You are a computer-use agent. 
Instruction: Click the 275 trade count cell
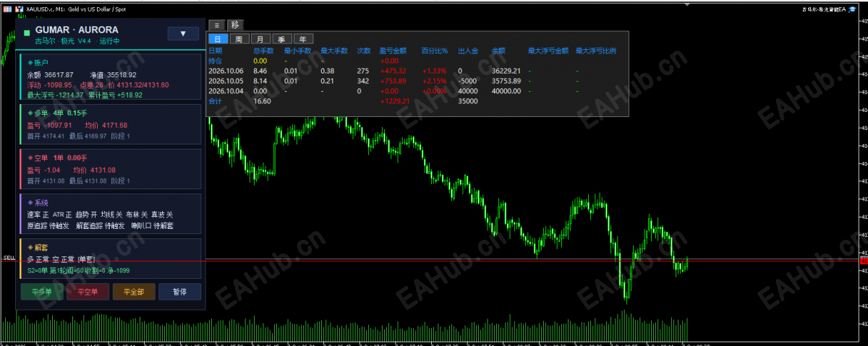[363, 71]
